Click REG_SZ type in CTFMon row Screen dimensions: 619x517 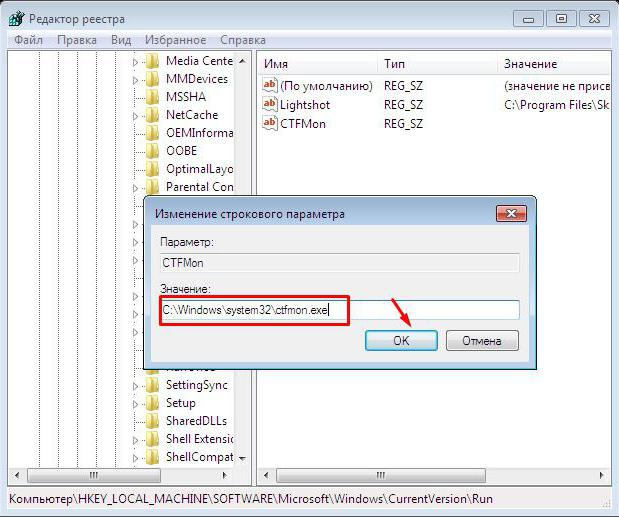(x=403, y=124)
